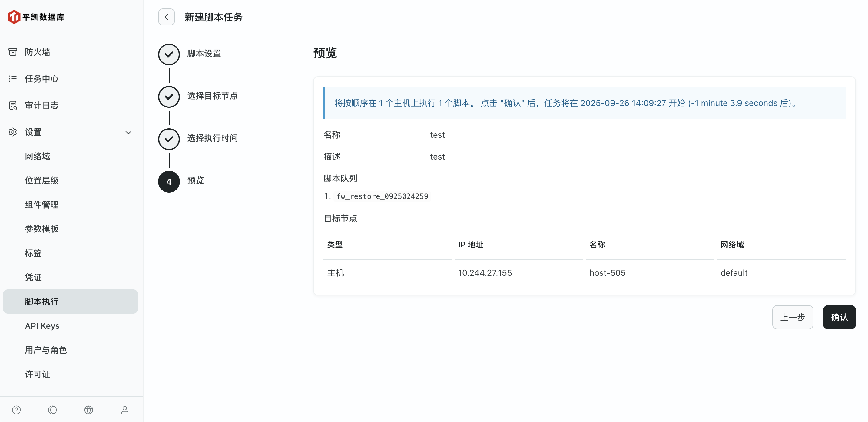
Task: Collapse the 设置 menu chevron
Action: (128, 132)
